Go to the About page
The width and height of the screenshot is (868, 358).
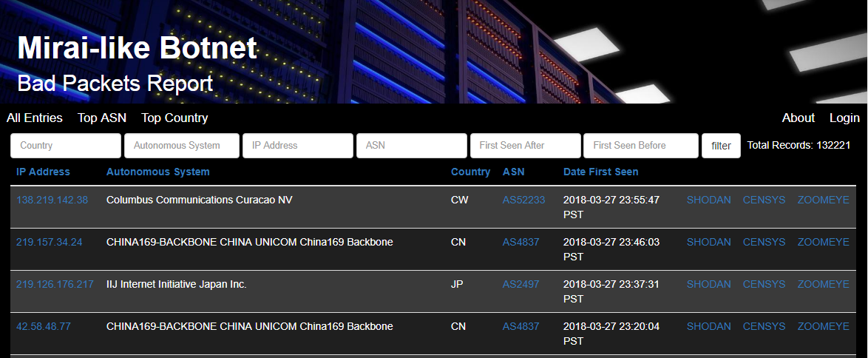pyautogui.click(x=799, y=118)
